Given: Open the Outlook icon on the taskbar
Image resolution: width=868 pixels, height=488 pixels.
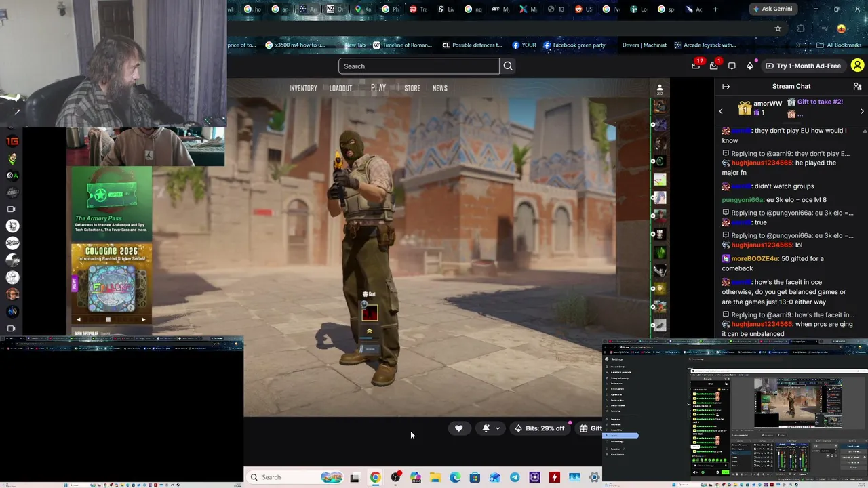Looking at the screenshot, I should (494, 477).
